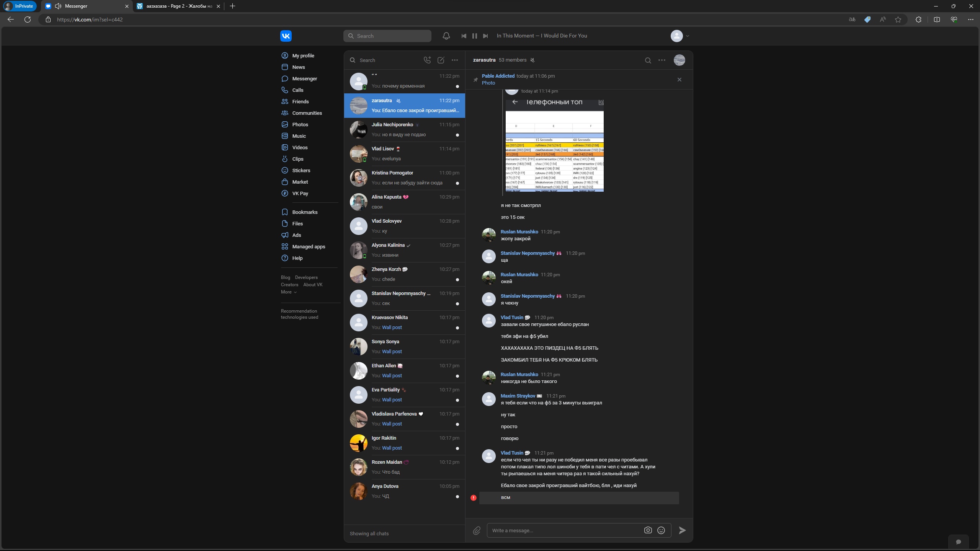
Task: Start a new call from chat list
Action: tap(427, 60)
